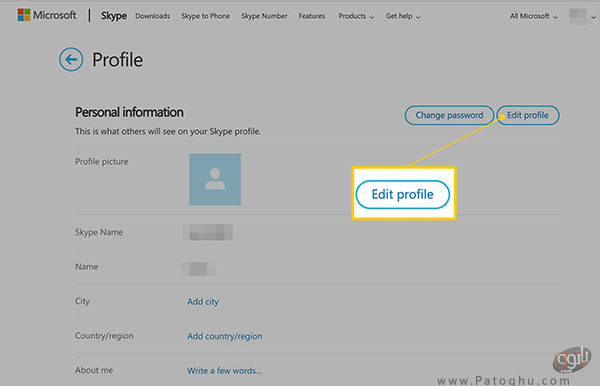Viewport: 600px width, 386px height.
Task: Click 'This is what others will see' text
Action: coord(168,131)
